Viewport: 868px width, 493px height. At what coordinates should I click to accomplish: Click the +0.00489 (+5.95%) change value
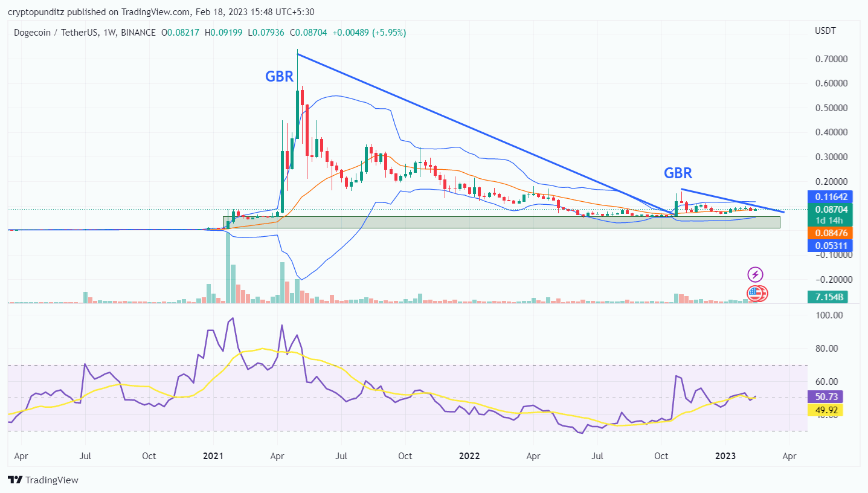(369, 33)
